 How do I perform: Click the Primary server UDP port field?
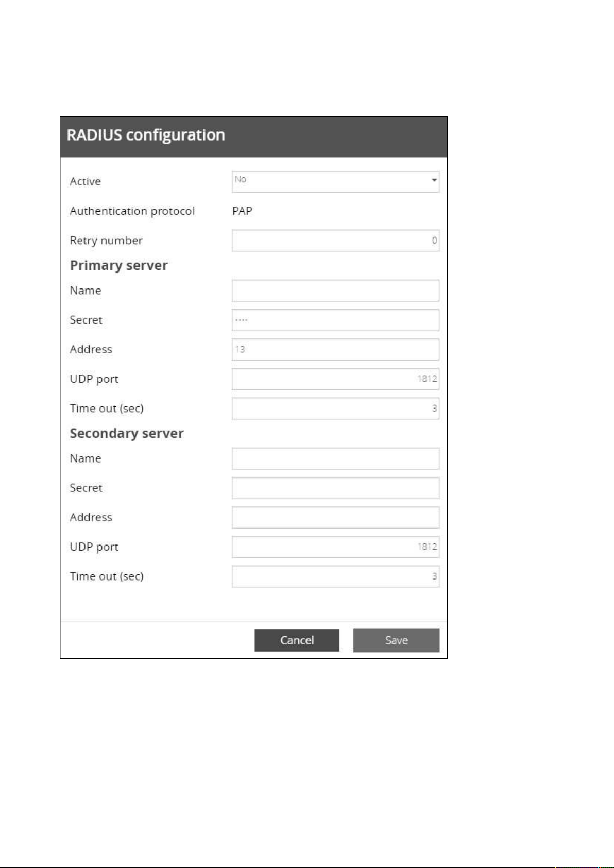[x=335, y=379]
